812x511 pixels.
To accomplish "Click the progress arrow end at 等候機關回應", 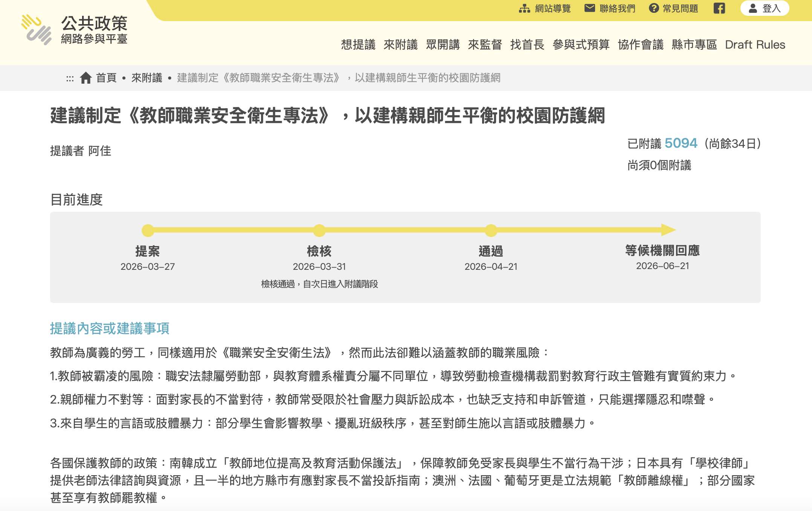I will (x=669, y=230).
